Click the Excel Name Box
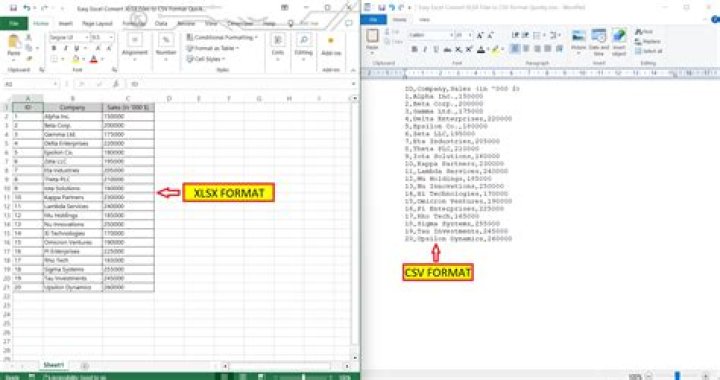Viewport: 720px width, 380px height. tap(30, 84)
